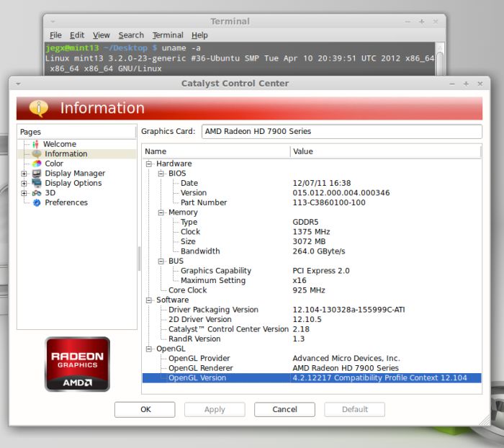The height and width of the screenshot is (448, 504).
Task: Open the Terminal View menu
Action: [102, 35]
